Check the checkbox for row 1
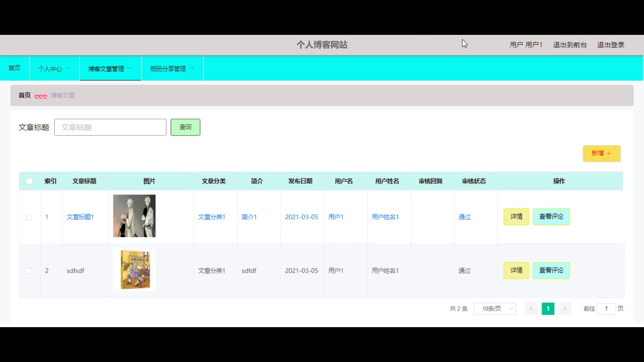 (29, 217)
